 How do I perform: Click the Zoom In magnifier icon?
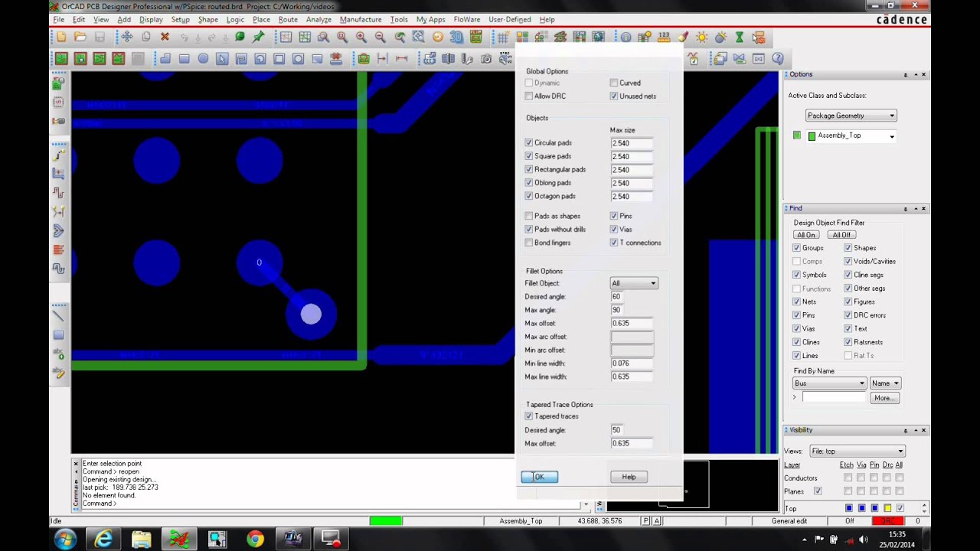(361, 37)
